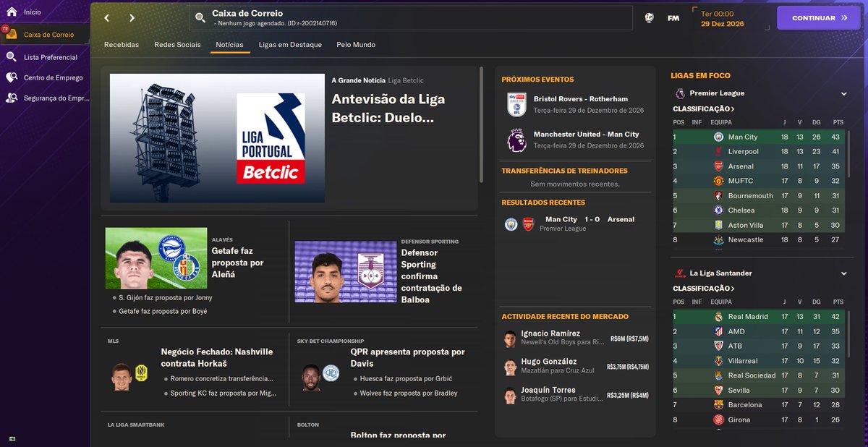
Task: Click the Man City crest in recent results
Action: point(511,224)
